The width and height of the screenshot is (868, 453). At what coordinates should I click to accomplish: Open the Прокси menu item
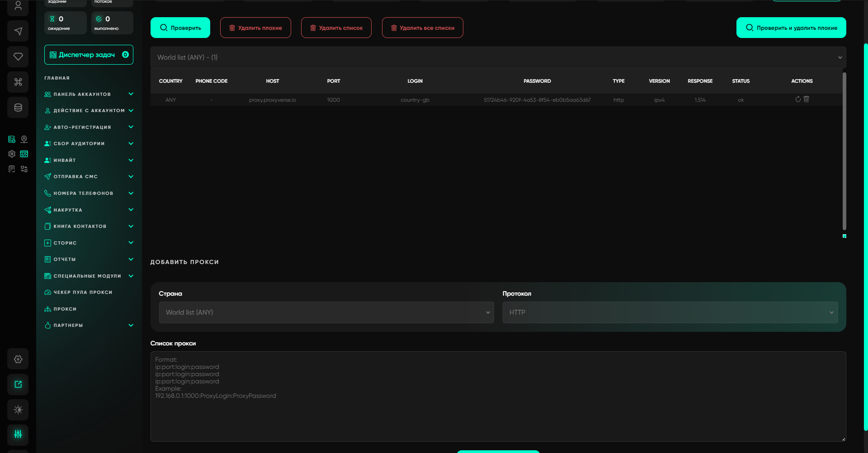click(x=65, y=309)
